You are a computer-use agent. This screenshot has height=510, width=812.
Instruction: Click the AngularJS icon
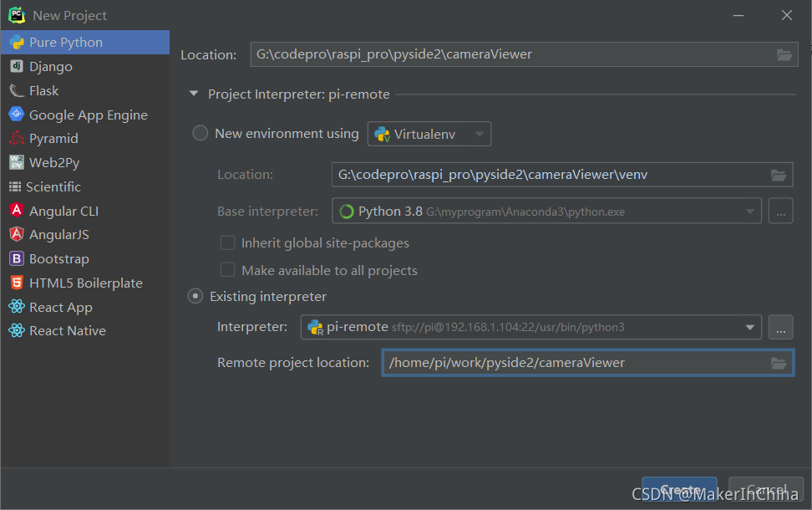tap(17, 234)
